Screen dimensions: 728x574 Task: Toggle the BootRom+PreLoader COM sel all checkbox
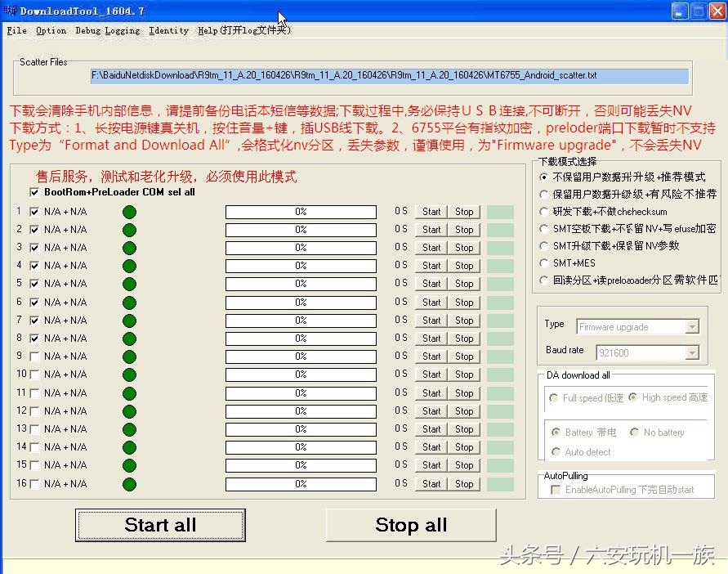[x=33, y=192]
